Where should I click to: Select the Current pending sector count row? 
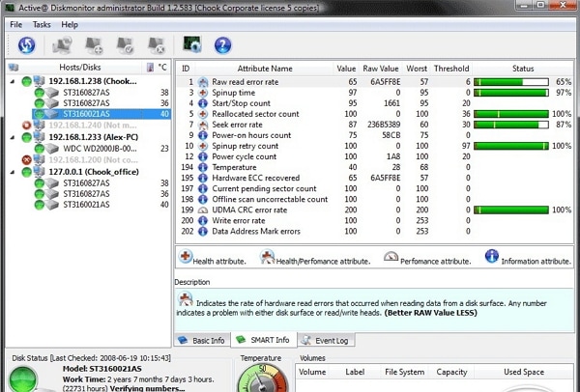coord(374,189)
